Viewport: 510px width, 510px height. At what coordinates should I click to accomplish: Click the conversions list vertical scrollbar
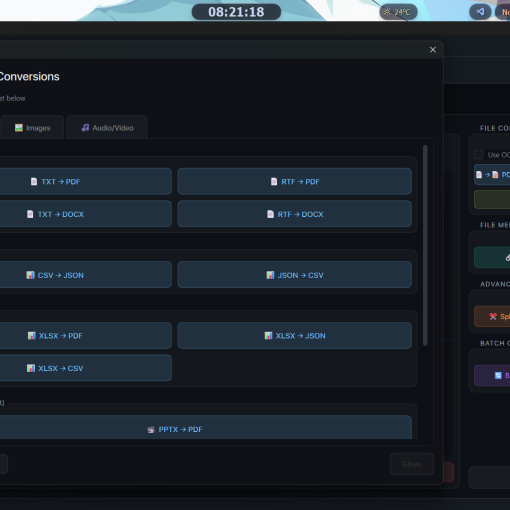click(x=425, y=245)
